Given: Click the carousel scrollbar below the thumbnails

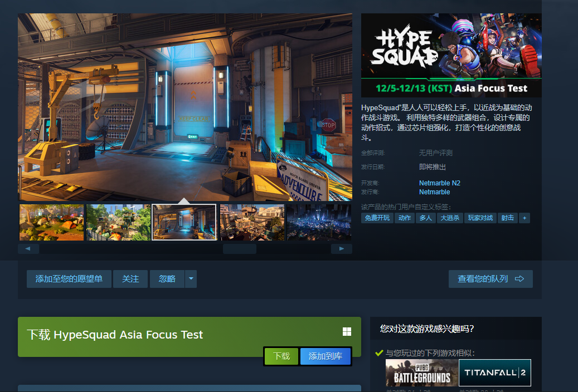Looking at the screenshot, I should point(240,248).
